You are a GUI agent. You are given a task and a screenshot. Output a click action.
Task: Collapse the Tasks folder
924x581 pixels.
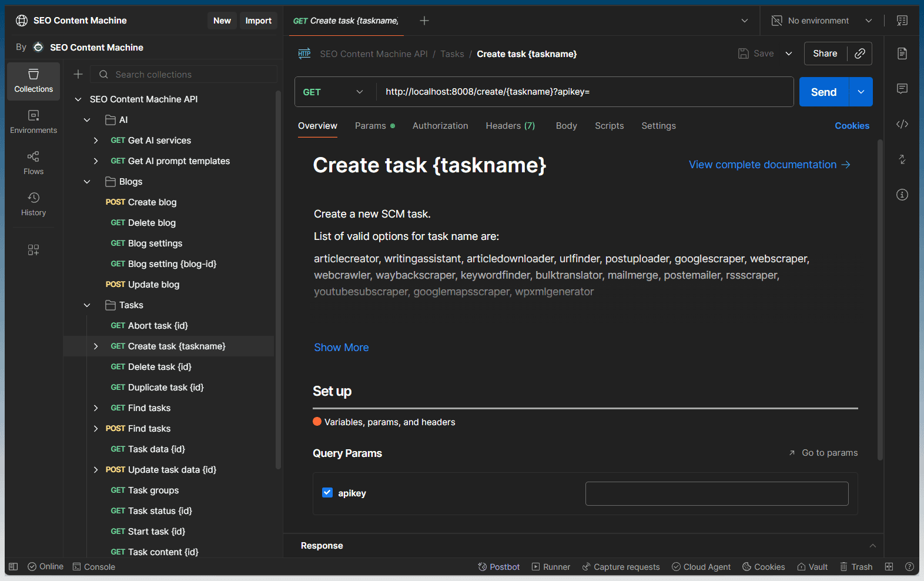[x=87, y=305]
